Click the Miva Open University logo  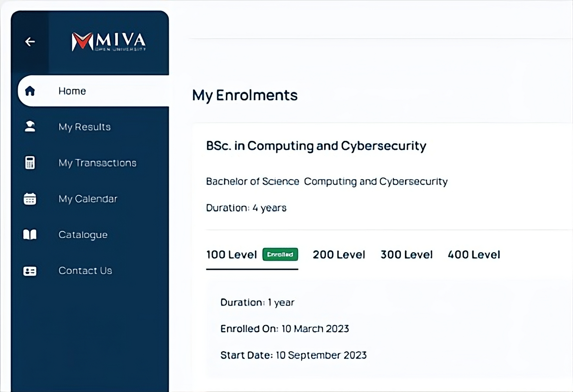point(109,41)
